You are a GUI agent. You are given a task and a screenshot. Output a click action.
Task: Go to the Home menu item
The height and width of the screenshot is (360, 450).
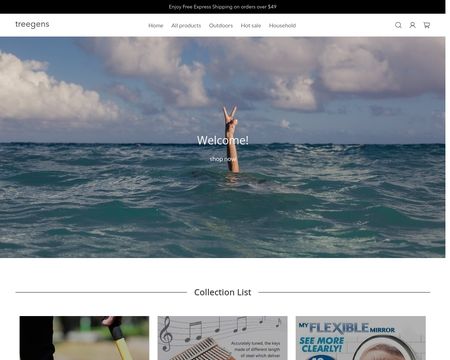[156, 26]
